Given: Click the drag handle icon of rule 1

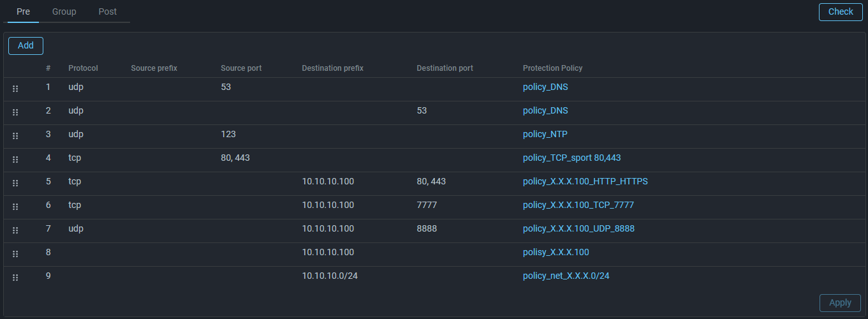Looking at the screenshot, I should (x=15, y=89).
